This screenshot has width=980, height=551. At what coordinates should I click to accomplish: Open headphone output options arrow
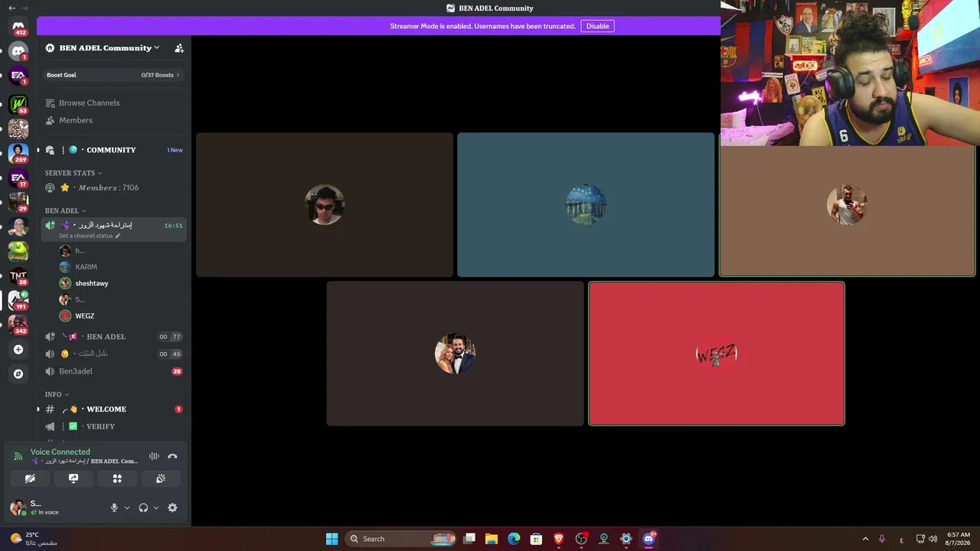[156, 507]
